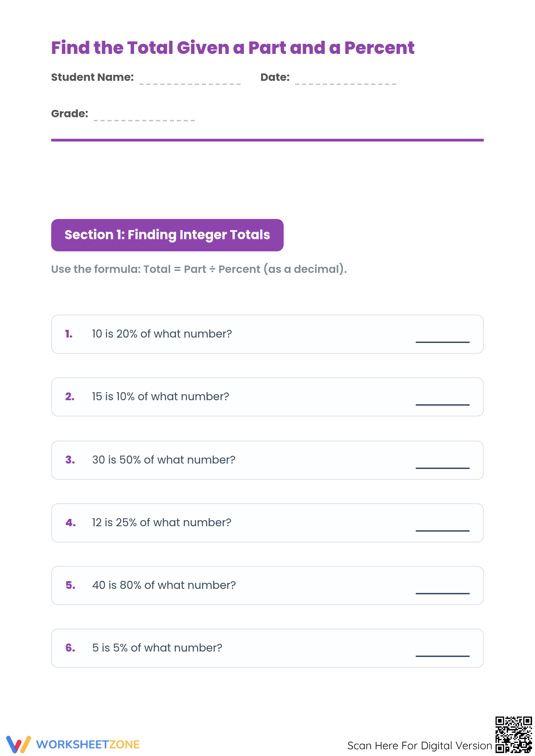This screenshot has width=535, height=756.
Task: Click the WORKSHEETZONE brand text
Action: click(88, 745)
